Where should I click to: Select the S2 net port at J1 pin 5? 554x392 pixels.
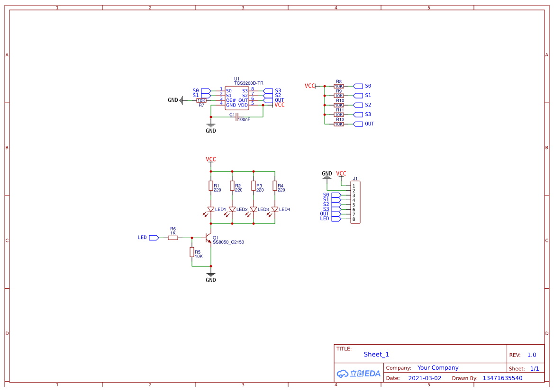pos(336,205)
